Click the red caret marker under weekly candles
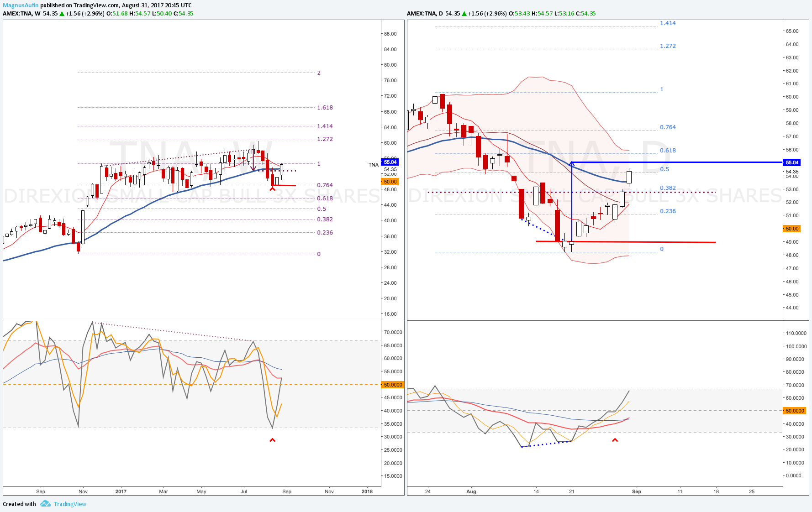The width and height of the screenshot is (812, 512). [x=273, y=188]
